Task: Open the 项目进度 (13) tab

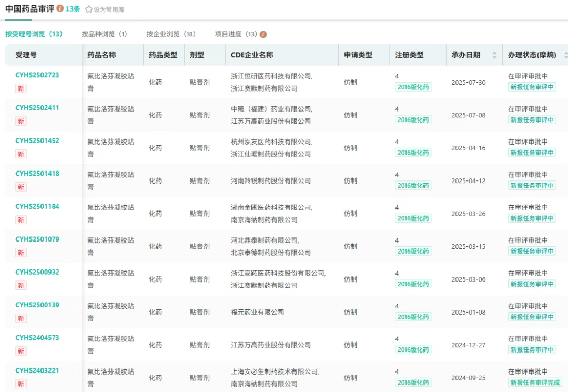Action: (x=236, y=34)
